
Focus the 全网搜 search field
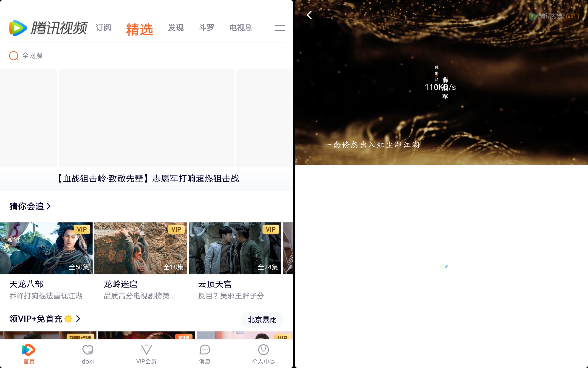point(147,56)
